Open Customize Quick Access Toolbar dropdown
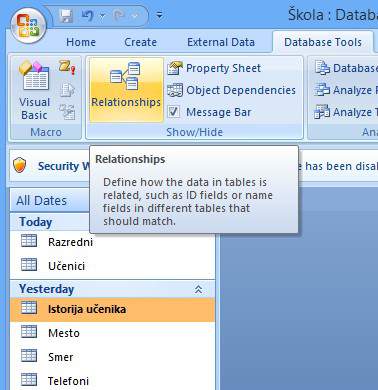The image size is (378, 390). (x=160, y=15)
